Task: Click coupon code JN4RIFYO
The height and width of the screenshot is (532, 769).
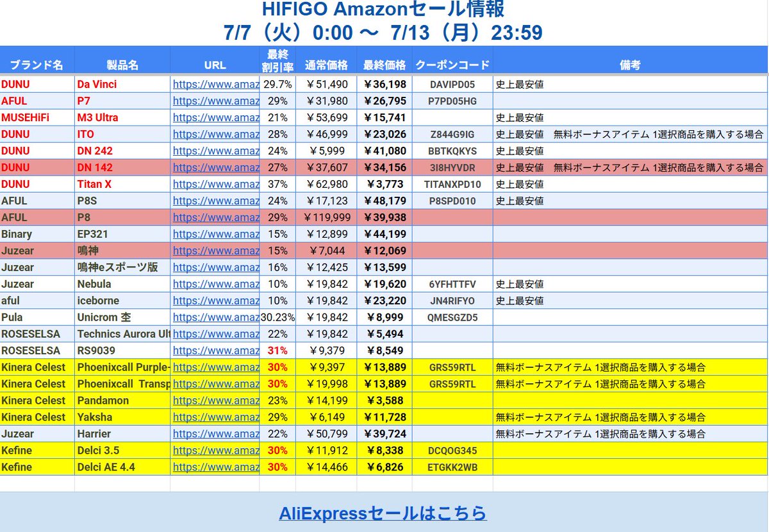Action: [x=452, y=301]
